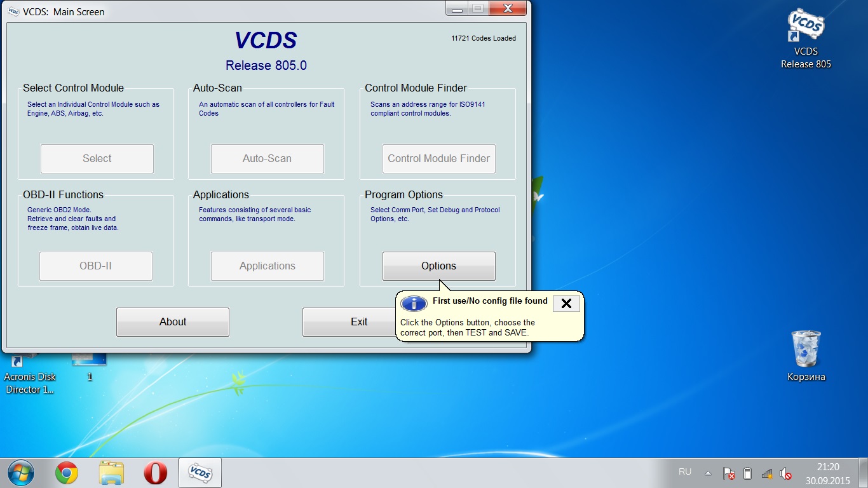Click the Auto-Scan button
The image size is (868, 488).
268,159
